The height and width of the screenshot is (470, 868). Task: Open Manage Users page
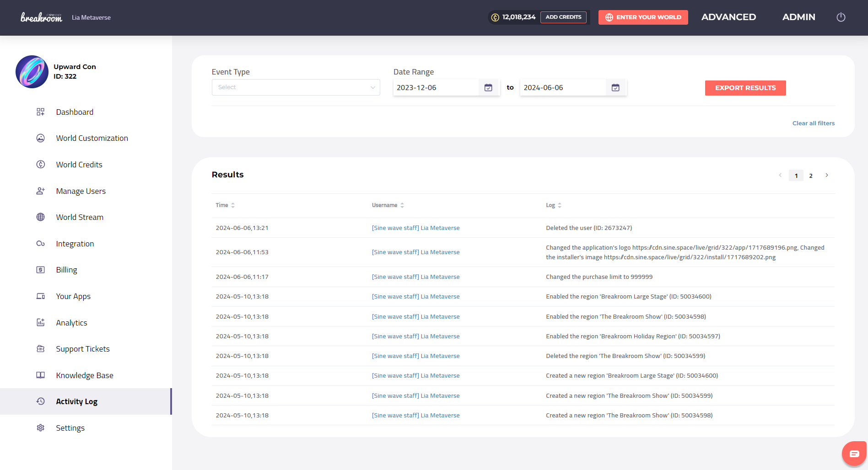tap(81, 191)
